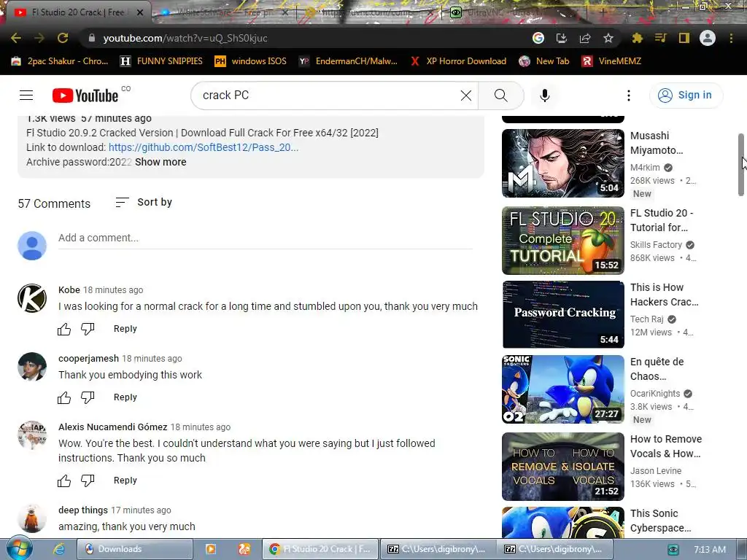This screenshot has width=747, height=560.
Task: Dislike cooperjamesh's comment
Action: coord(88,397)
